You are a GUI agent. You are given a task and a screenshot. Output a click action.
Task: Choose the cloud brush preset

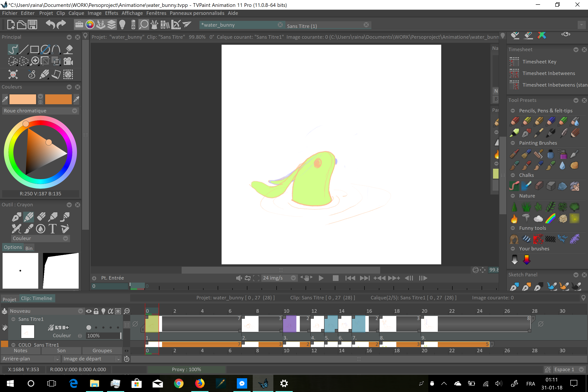click(538, 219)
